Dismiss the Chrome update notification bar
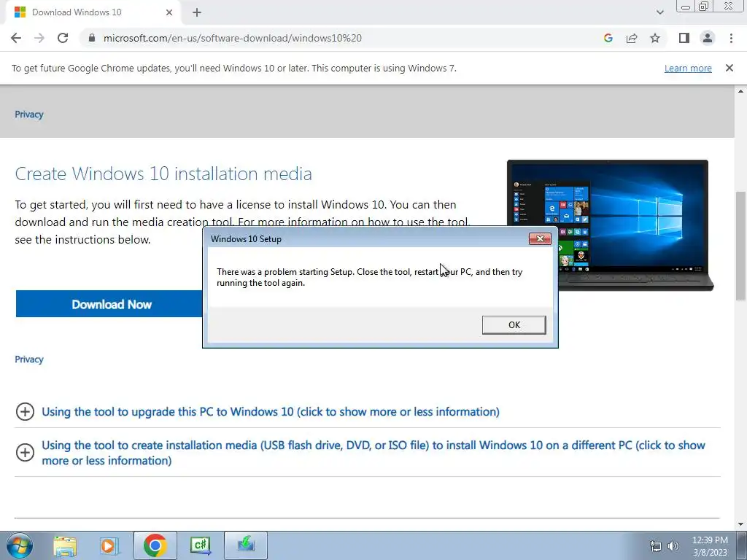 pyautogui.click(x=729, y=68)
